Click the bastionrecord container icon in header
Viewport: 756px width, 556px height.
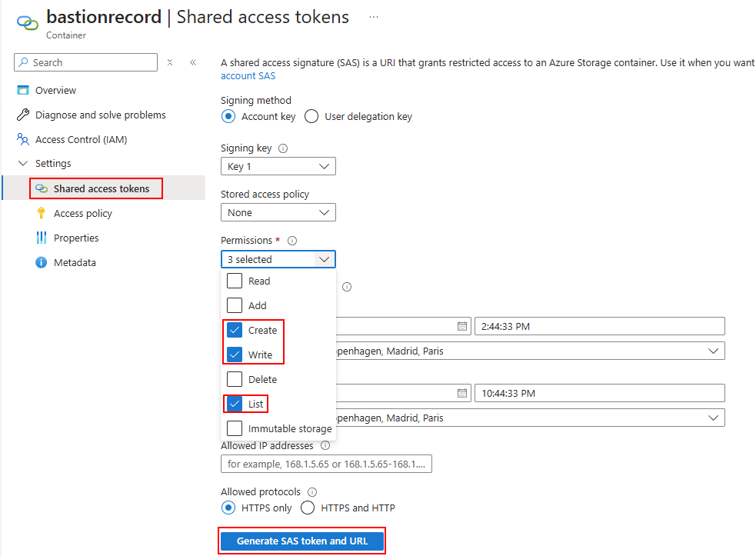28,22
